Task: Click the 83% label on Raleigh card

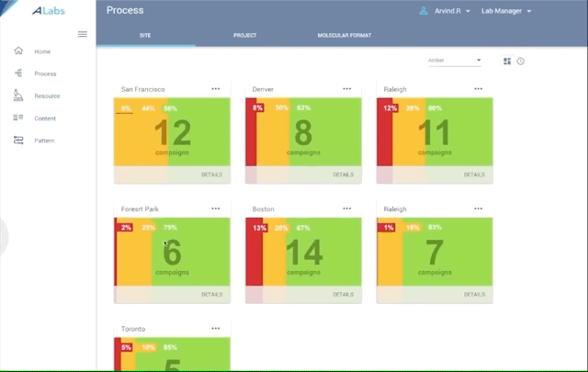Action: coord(435,227)
